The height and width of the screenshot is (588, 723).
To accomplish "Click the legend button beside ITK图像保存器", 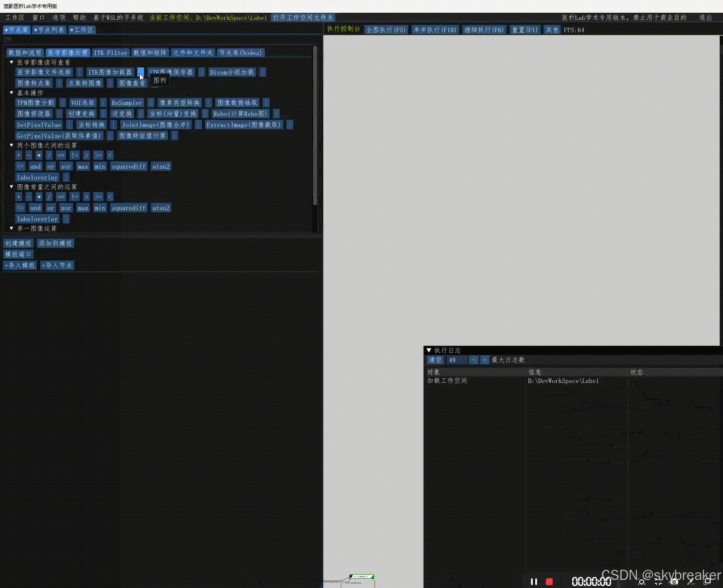I will click(202, 72).
